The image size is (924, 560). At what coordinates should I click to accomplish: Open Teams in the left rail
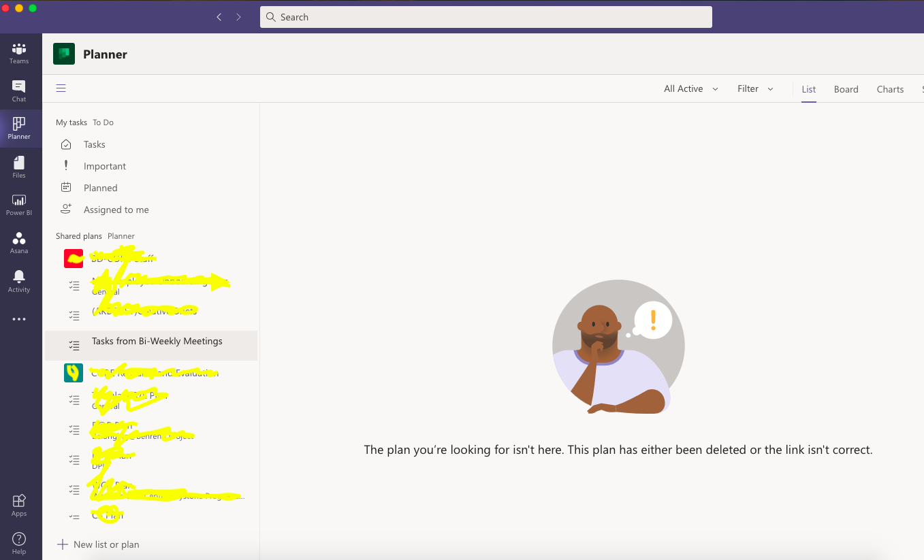tap(19, 53)
